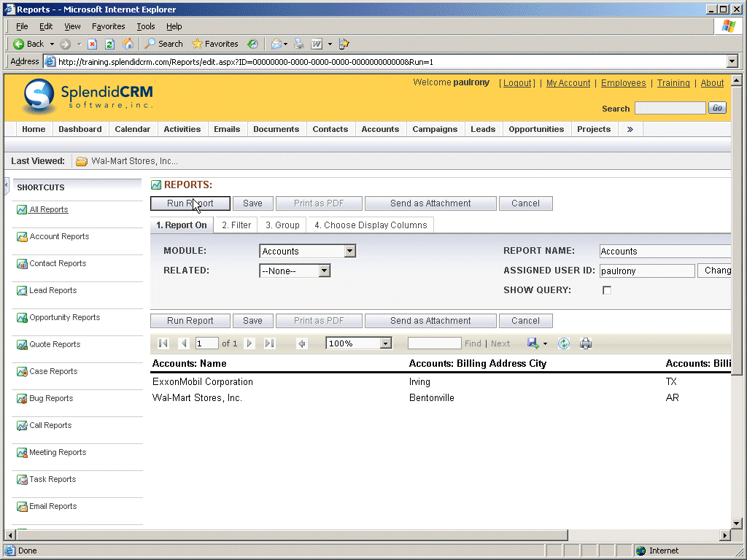
Task: Click the browser Stop icon
Action: (93, 44)
